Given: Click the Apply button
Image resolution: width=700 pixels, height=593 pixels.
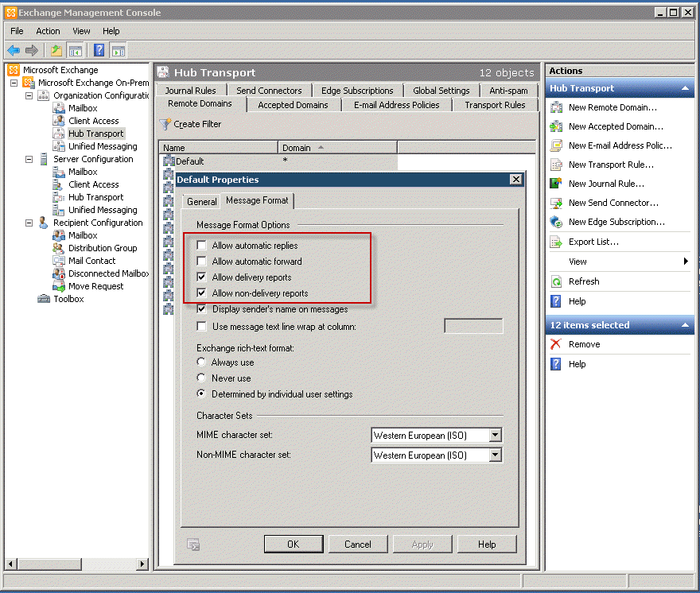Looking at the screenshot, I should pos(422,545).
